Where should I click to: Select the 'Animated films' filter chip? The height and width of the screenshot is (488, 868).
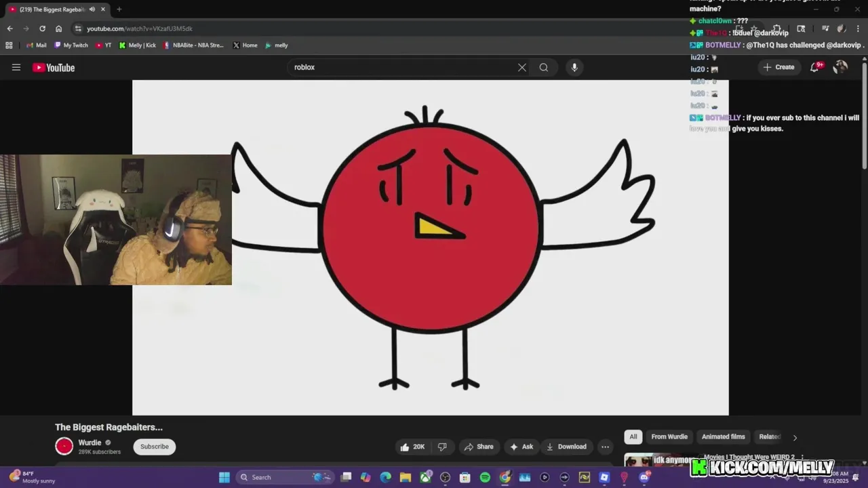click(723, 436)
